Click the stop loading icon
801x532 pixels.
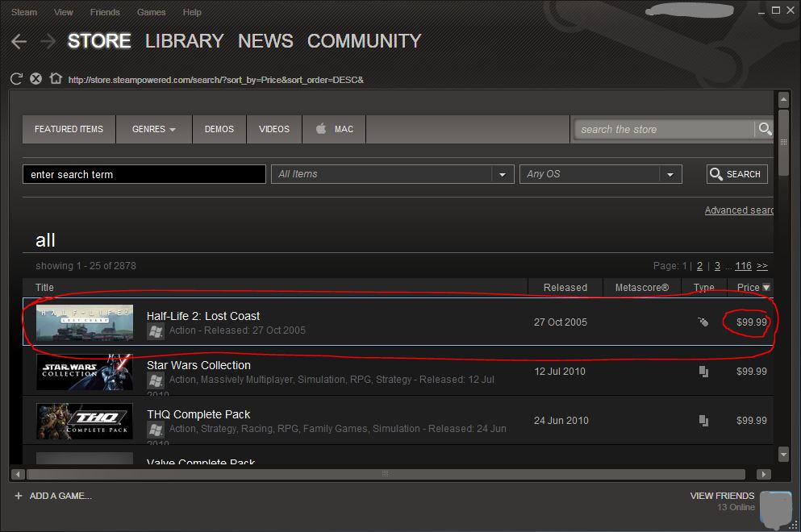point(35,78)
